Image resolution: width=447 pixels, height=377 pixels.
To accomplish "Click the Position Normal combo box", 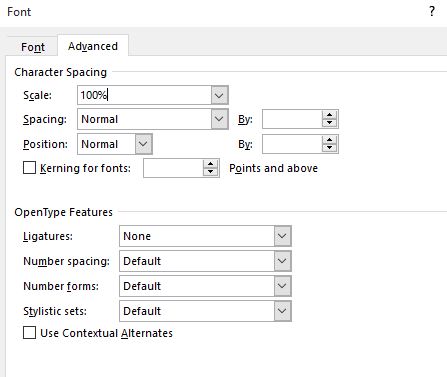I will 115,144.
